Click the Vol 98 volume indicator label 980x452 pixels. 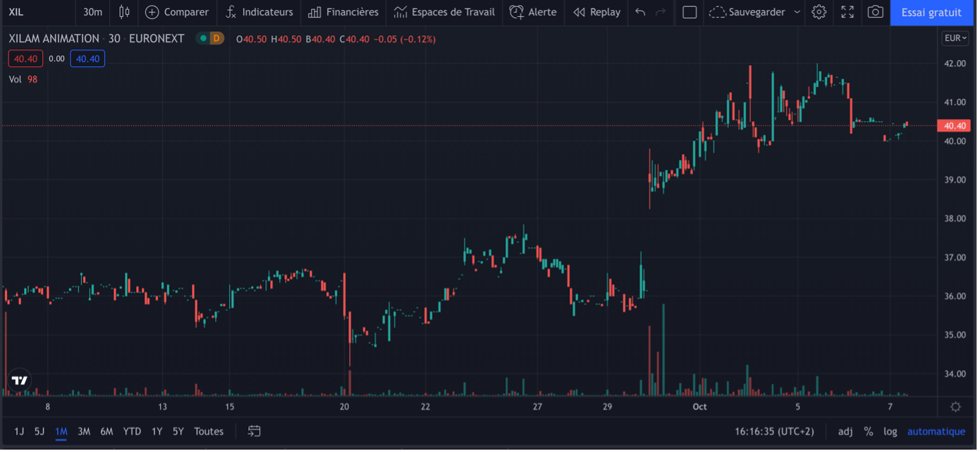coord(23,79)
